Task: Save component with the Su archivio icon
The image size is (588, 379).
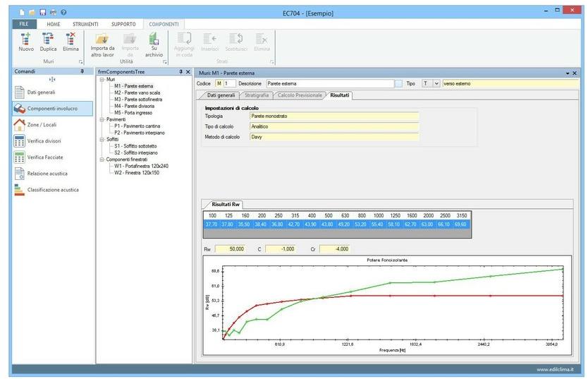Action: coord(154,40)
